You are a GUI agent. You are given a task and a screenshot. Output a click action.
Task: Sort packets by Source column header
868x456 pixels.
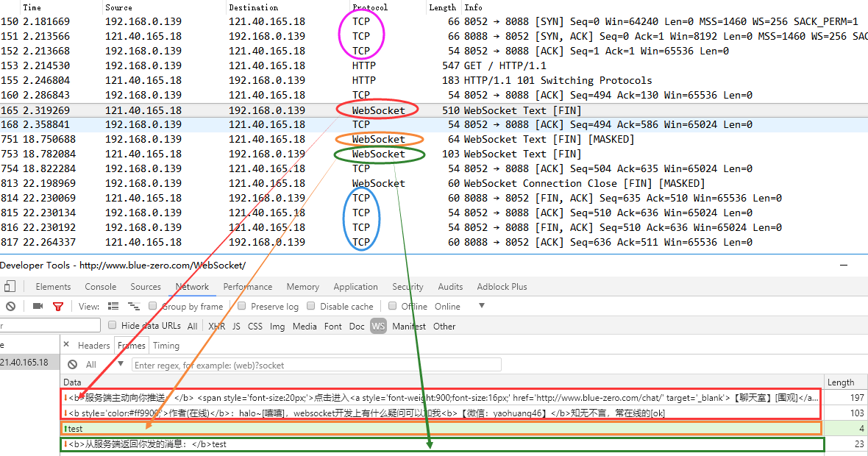118,7
